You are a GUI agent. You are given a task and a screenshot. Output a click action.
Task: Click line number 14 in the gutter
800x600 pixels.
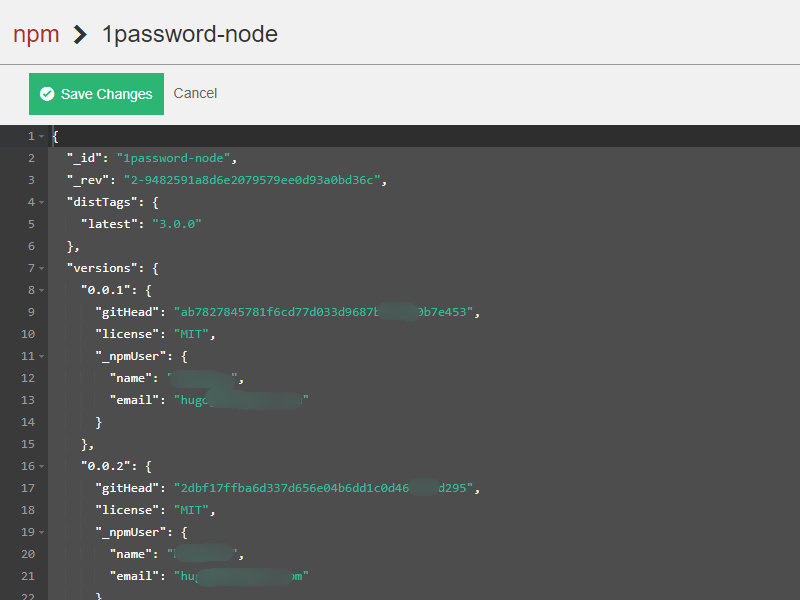click(28, 422)
